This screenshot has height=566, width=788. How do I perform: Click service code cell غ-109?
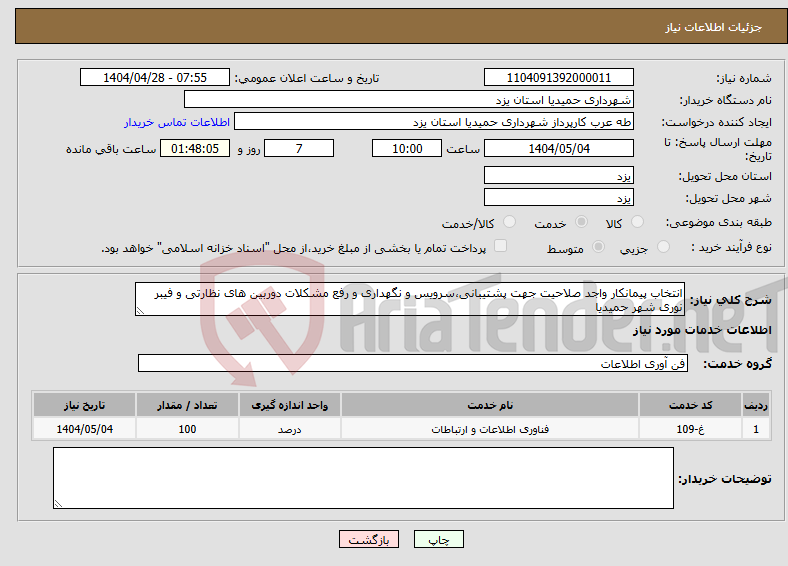pos(691,429)
